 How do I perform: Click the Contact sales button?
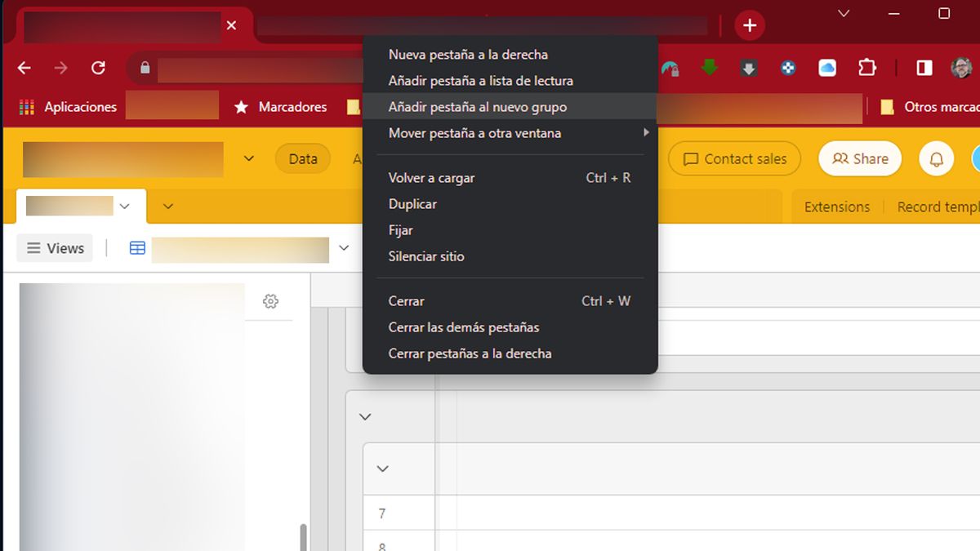point(733,158)
